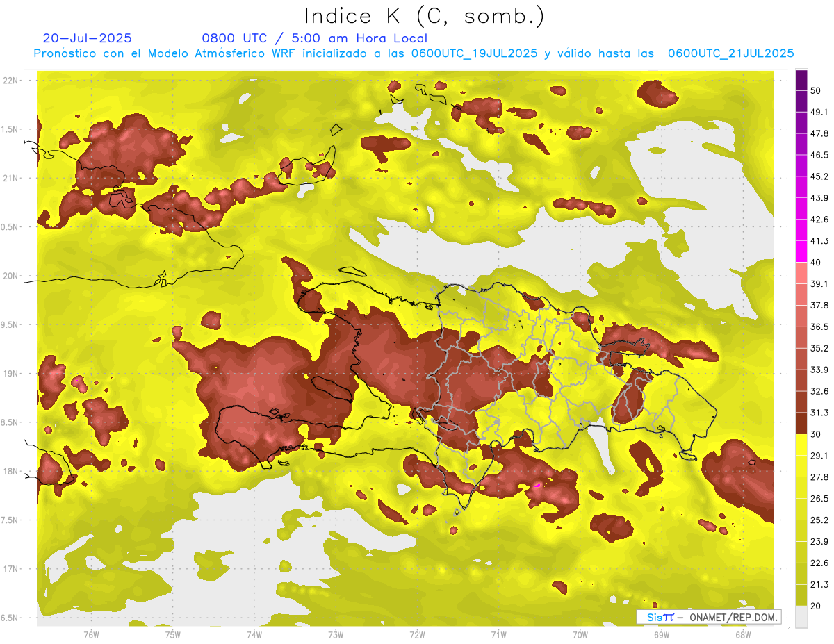Click the colorbar value '46.5'
834x644 pixels.
(x=819, y=155)
